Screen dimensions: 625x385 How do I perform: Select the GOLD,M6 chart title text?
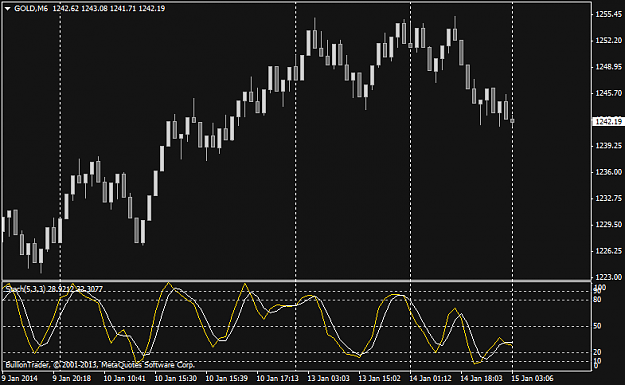[x=31, y=8]
